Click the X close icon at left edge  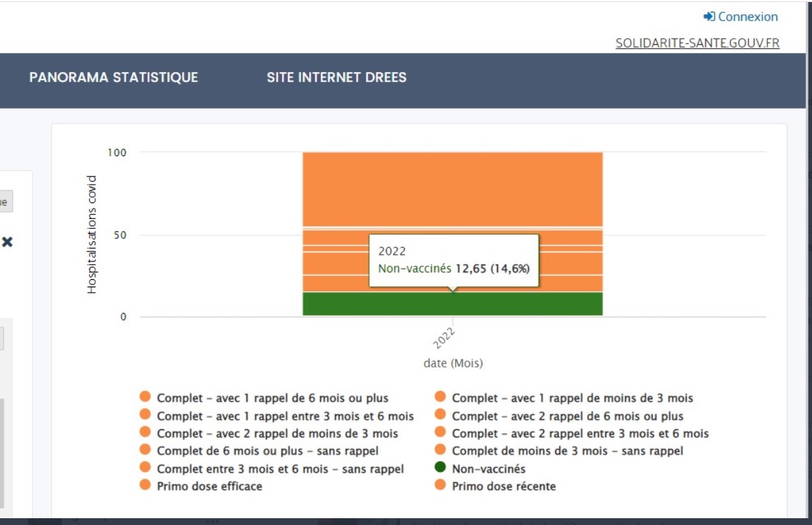[7, 242]
